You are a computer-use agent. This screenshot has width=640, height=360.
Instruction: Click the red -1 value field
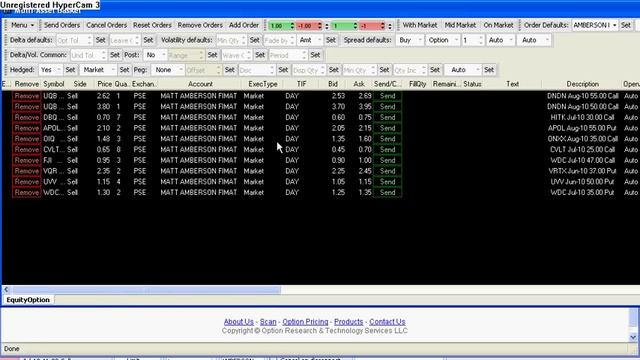pyautogui.click(x=370, y=26)
